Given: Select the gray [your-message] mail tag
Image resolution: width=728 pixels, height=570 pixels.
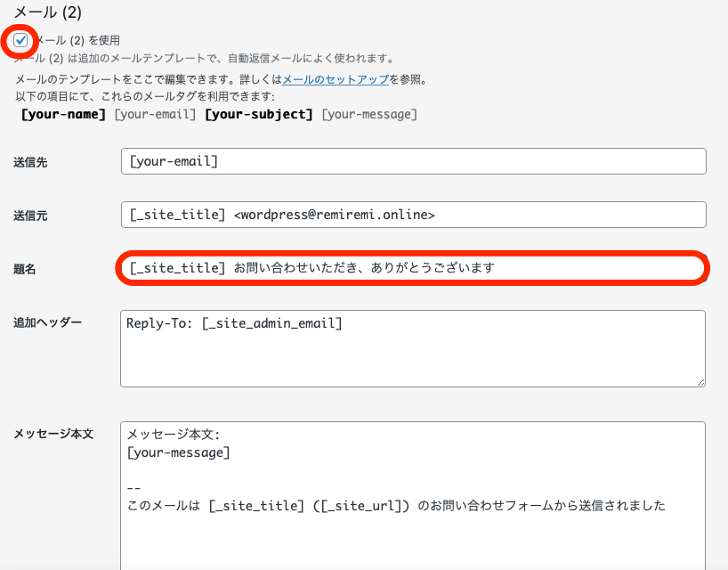Looking at the screenshot, I should (369, 114).
